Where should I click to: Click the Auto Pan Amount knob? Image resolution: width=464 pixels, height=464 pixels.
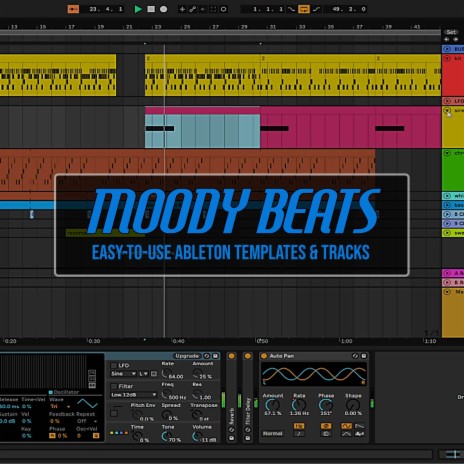pyautogui.click(x=272, y=405)
